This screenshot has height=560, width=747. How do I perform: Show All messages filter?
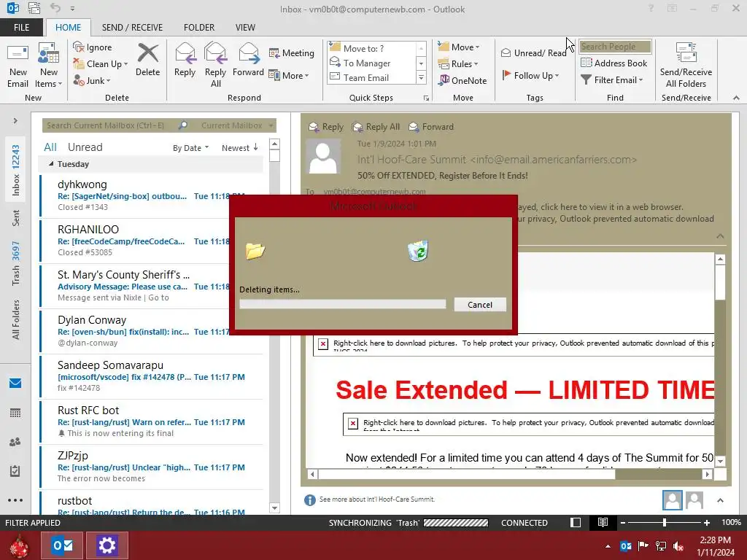click(x=50, y=147)
